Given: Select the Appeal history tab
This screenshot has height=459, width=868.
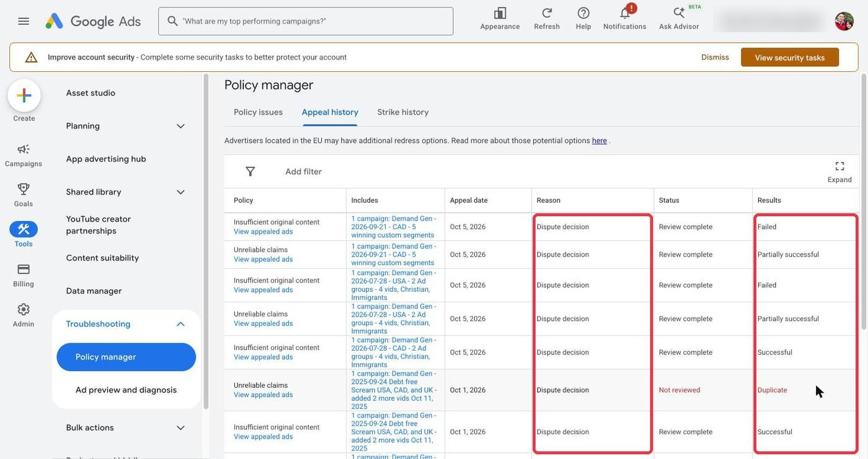Looking at the screenshot, I should tap(330, 112).
